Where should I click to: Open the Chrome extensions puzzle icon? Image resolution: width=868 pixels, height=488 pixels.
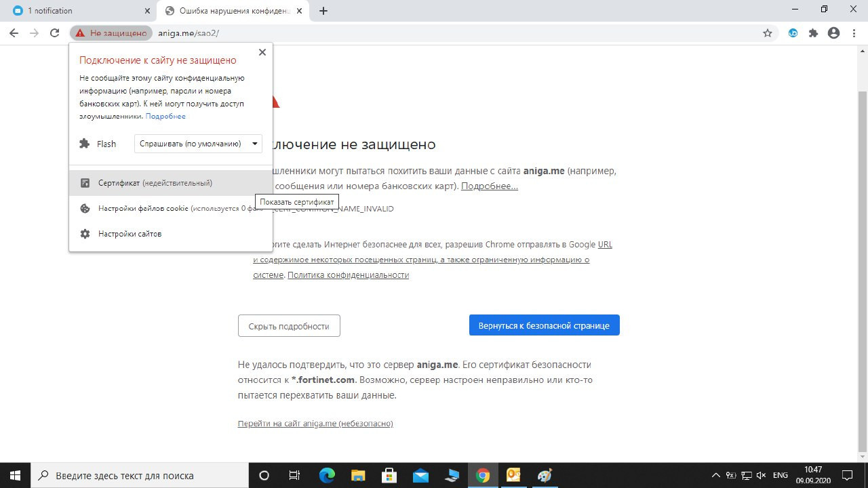813,33
